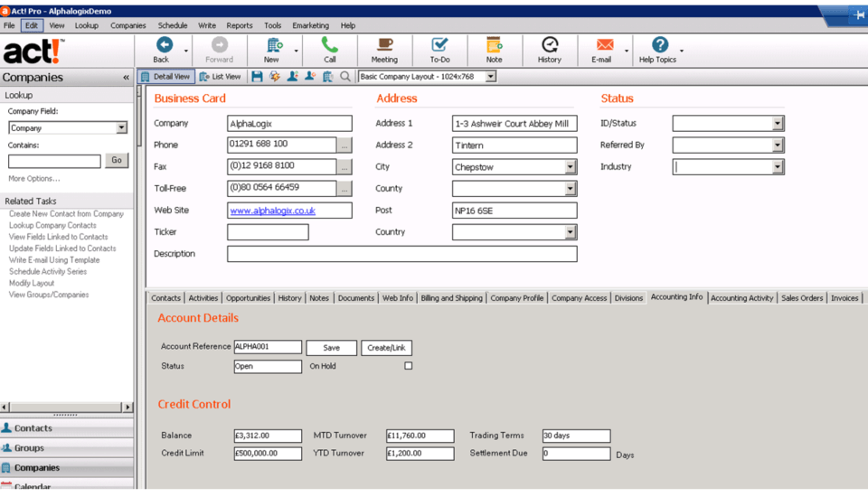
Task: Click the Save floppy disk icon
Action: click(257, 77)
